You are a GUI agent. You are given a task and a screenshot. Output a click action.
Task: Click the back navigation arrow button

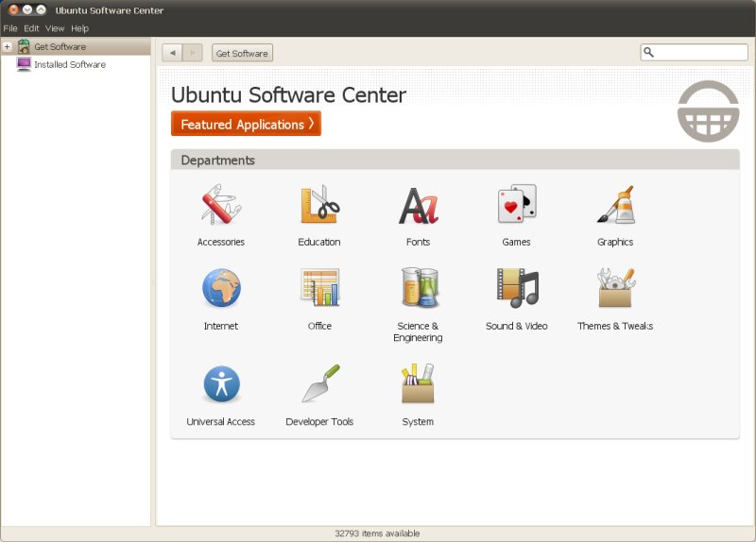pos(172,53)
